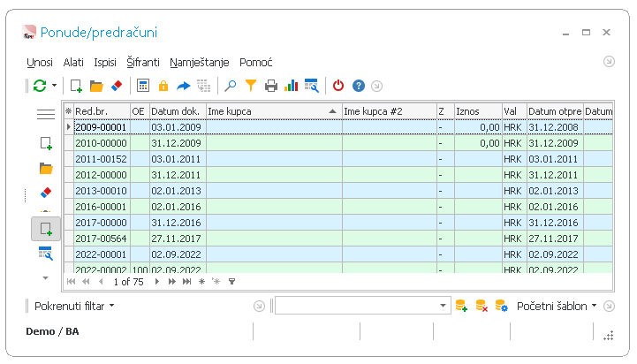Click the eraser icon in left sidebar
This screenshot has width=637, height=364.
click(x=46, y=192)
